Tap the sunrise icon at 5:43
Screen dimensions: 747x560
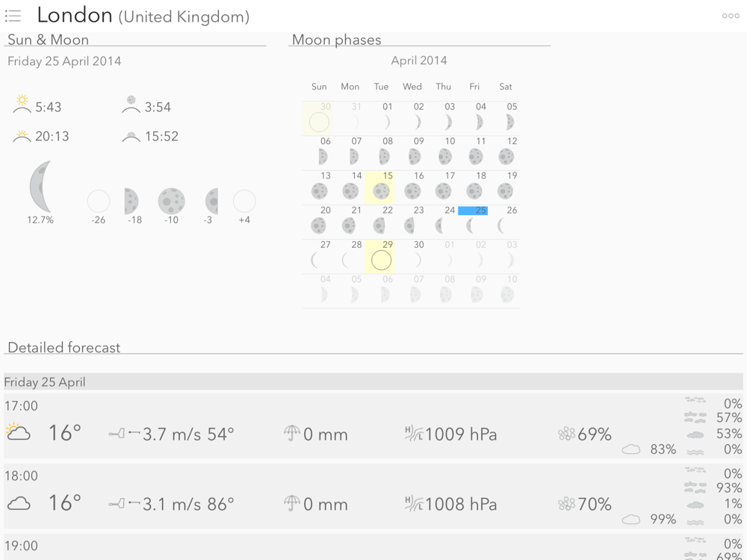coord(22,105)
